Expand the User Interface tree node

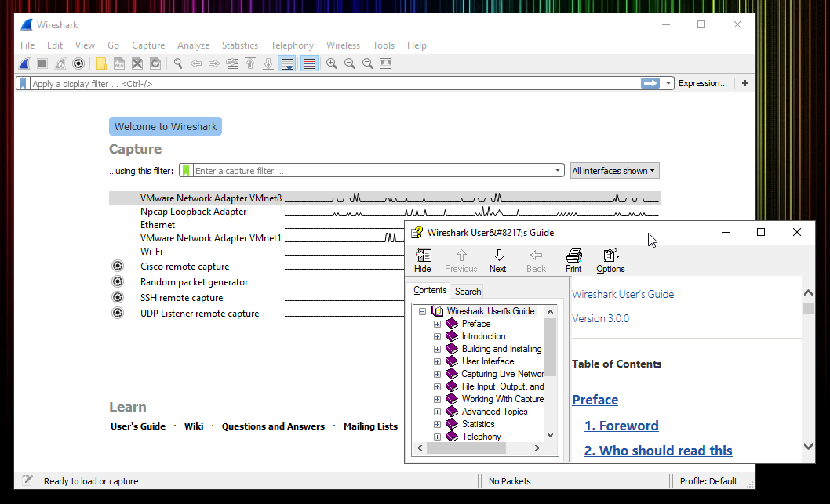tap(437, 362)
